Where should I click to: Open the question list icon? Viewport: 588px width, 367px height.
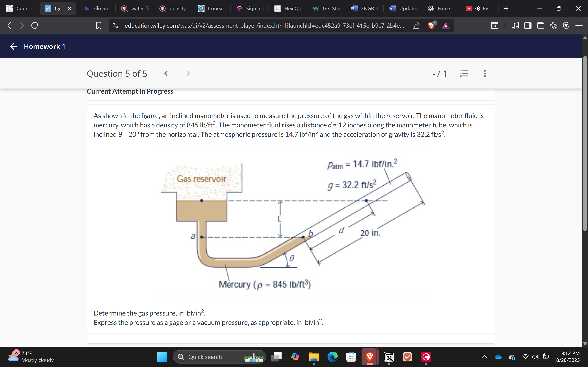pyautogui.click(x=464, y=73)
